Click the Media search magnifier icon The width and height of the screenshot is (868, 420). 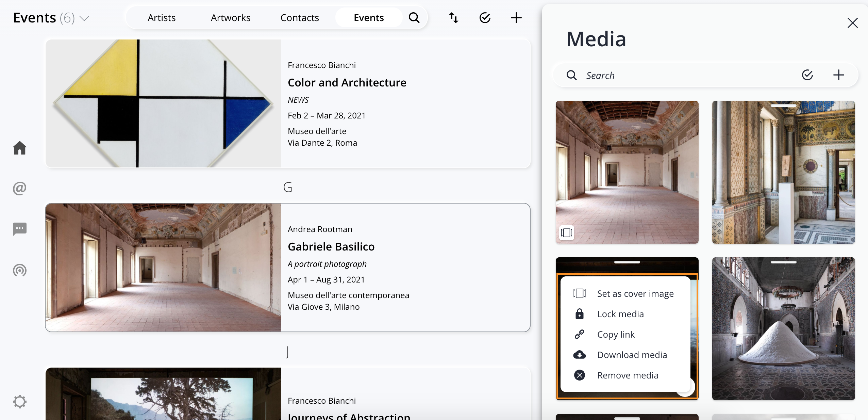572,75
